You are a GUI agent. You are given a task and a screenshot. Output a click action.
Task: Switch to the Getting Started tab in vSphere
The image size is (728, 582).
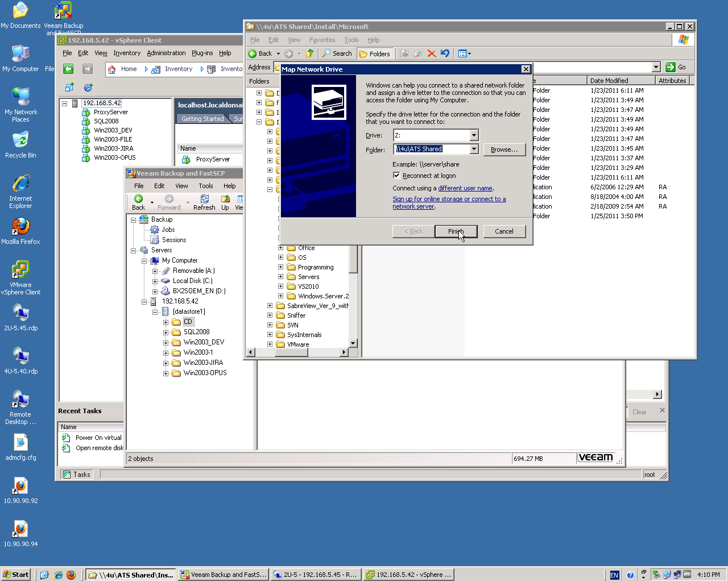click(202, 119)
